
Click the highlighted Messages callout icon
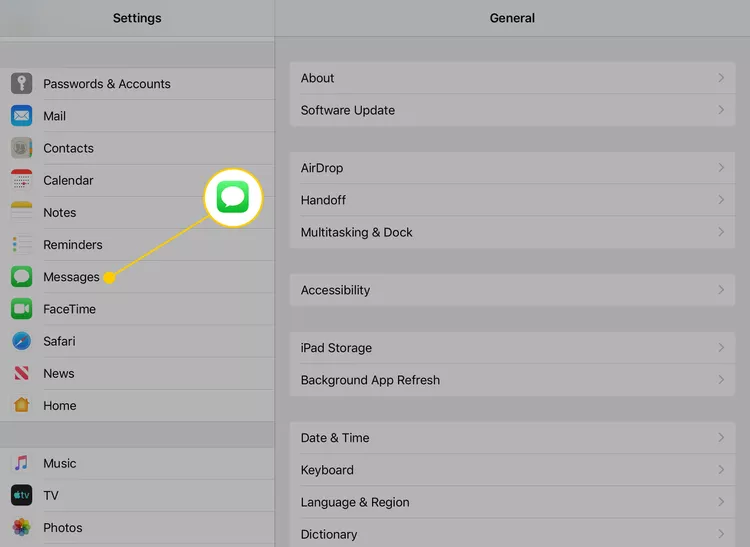coord(233,197)
